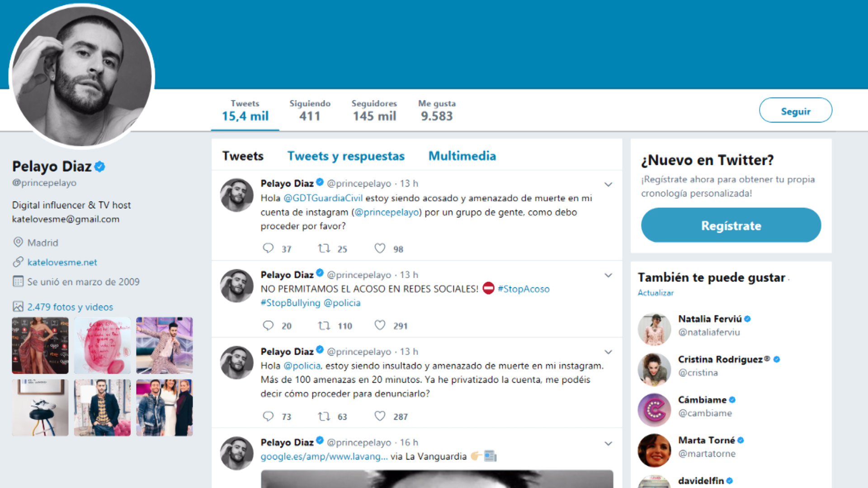
Task: Retweet the tweet showing 63 retweets
Action: click(324, 416)
